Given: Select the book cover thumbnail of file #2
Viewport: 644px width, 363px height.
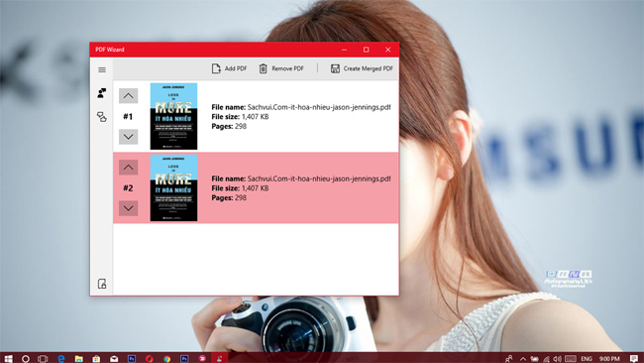Looking at the screenshot, I should point(173,187).
